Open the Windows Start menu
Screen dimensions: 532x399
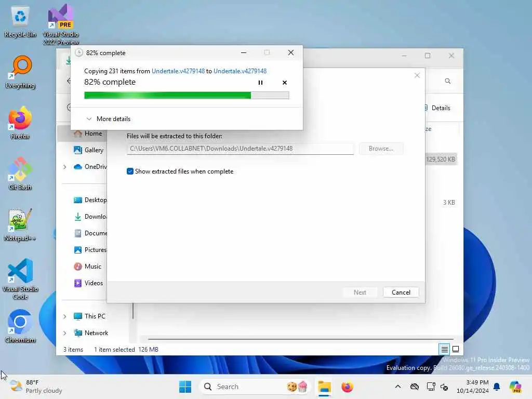[x=185, y=387]
